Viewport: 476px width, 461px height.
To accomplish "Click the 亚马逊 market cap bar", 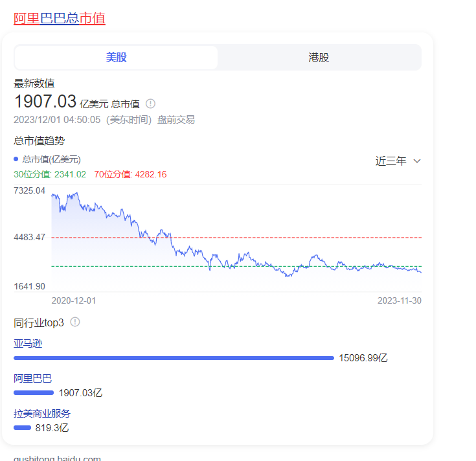I will (x=174, y=358).
